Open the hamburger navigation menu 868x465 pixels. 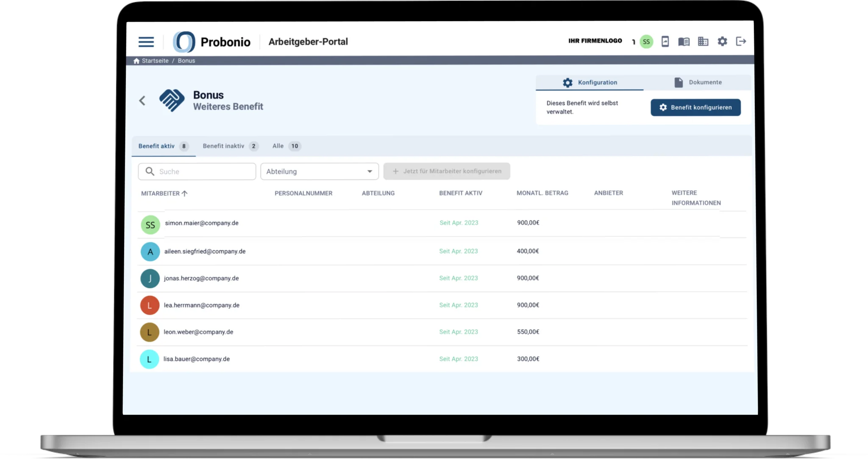click(146, 42)
